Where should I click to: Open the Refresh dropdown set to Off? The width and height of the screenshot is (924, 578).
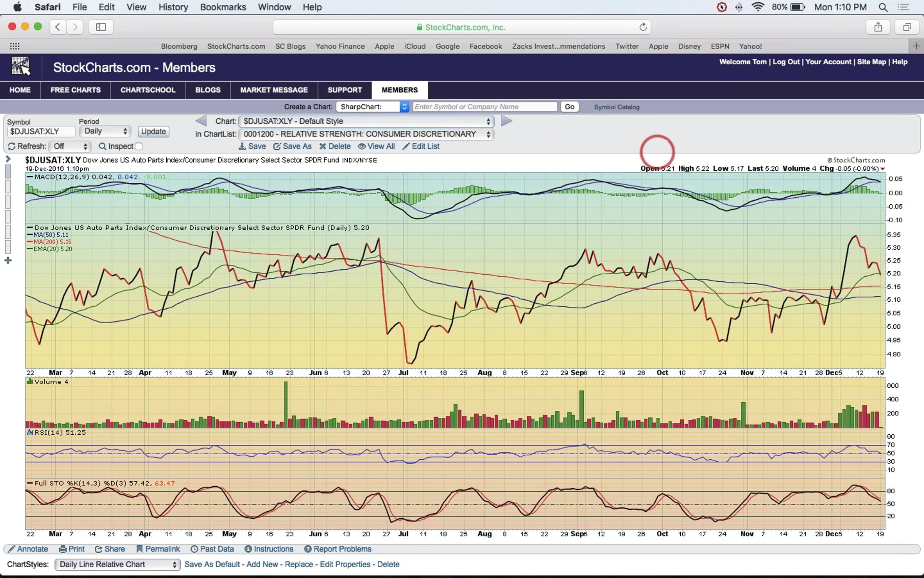[70, 146]
